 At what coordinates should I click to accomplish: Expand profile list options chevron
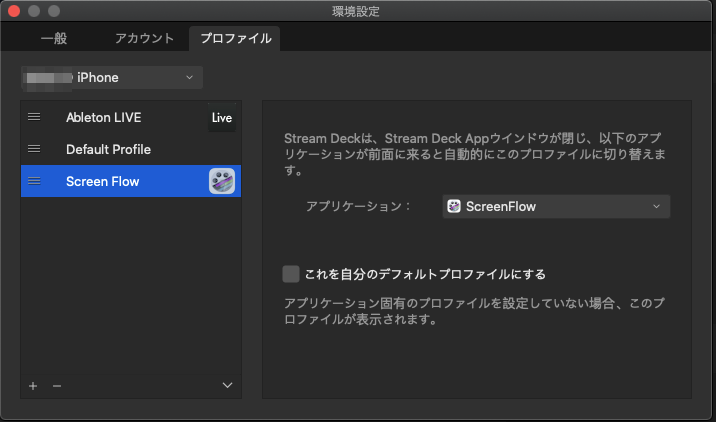click(227, 386)
